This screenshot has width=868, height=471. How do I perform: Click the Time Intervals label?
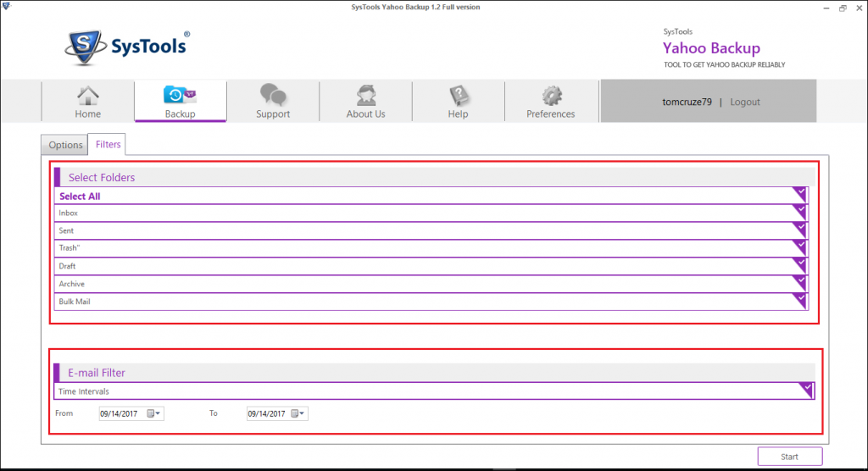[x=84, y=391]
